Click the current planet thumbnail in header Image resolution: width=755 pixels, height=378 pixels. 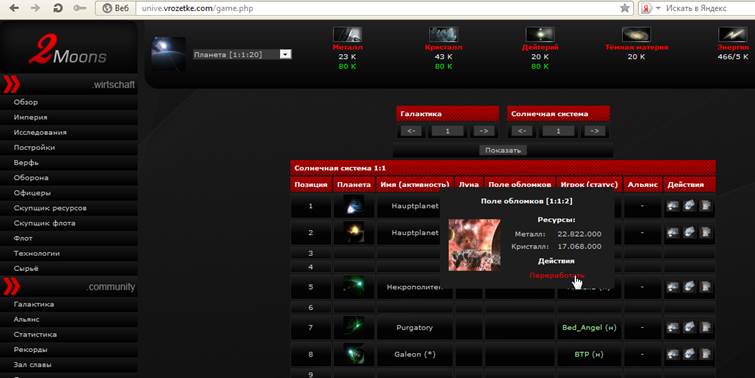click(x=168, y=53)
